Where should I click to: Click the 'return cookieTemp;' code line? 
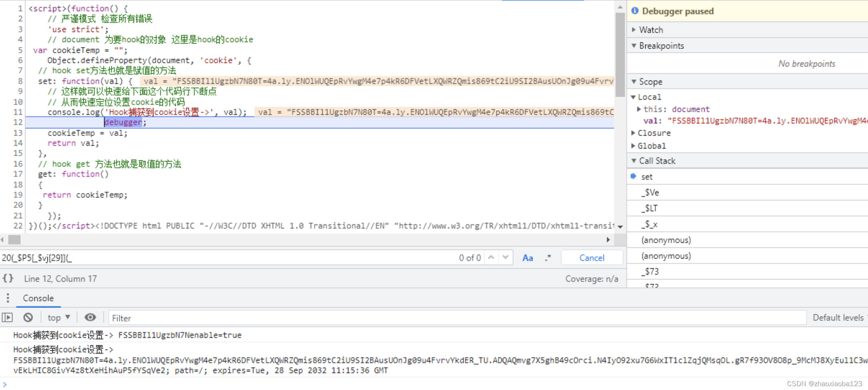85,195
